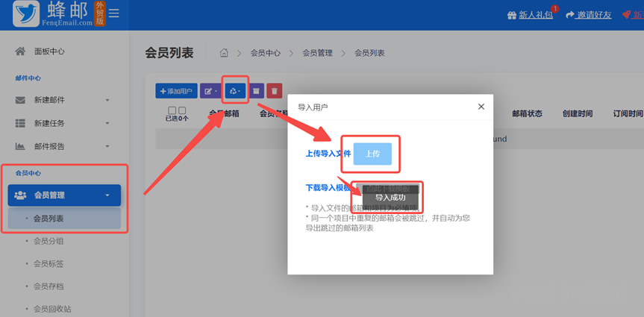
Task: Click the purple archive icon button
Action: point(256,91)
